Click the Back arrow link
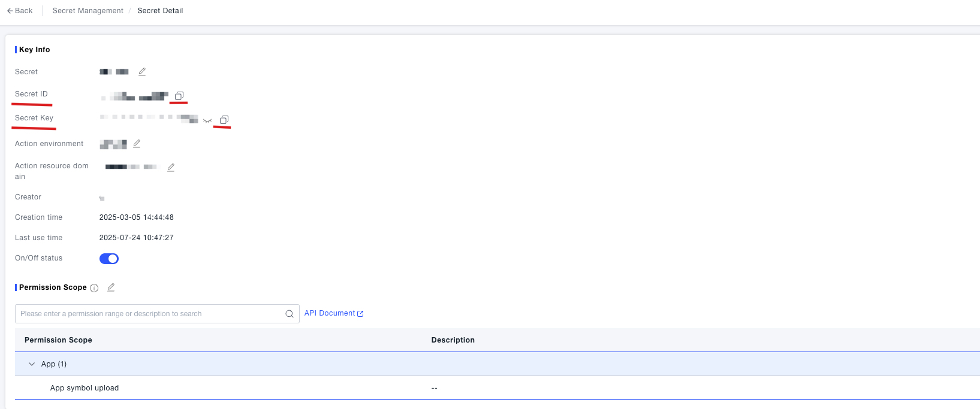This screenshot has width=980, height=409. pyautogui.click(x=20, y=11)
